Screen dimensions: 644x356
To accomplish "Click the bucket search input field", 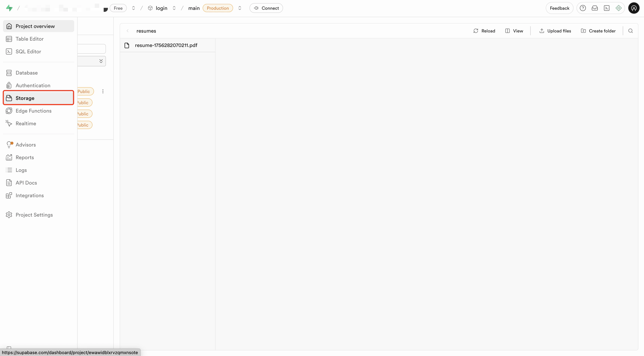I will pyautogui.click(x=92, y=48).
